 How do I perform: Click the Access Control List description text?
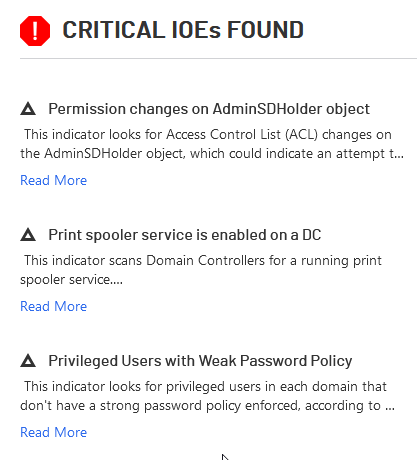click(x=212, y=144)
